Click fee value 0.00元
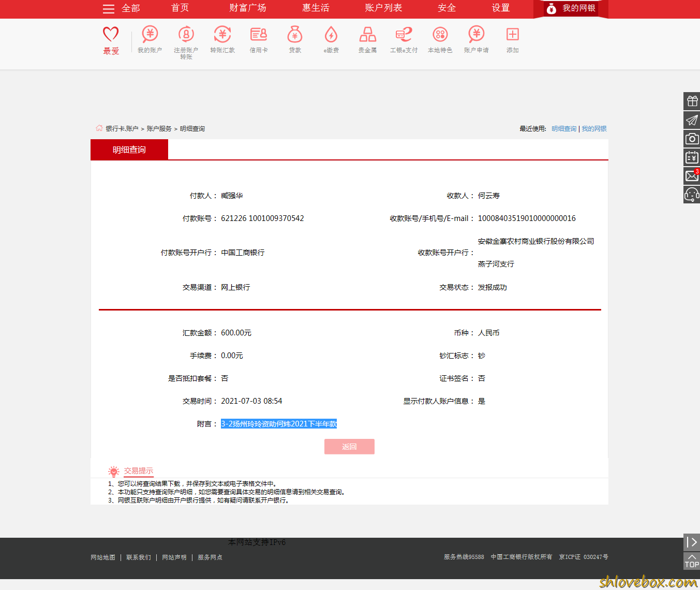This screenshot has width=700, height=590. point(232,356)
